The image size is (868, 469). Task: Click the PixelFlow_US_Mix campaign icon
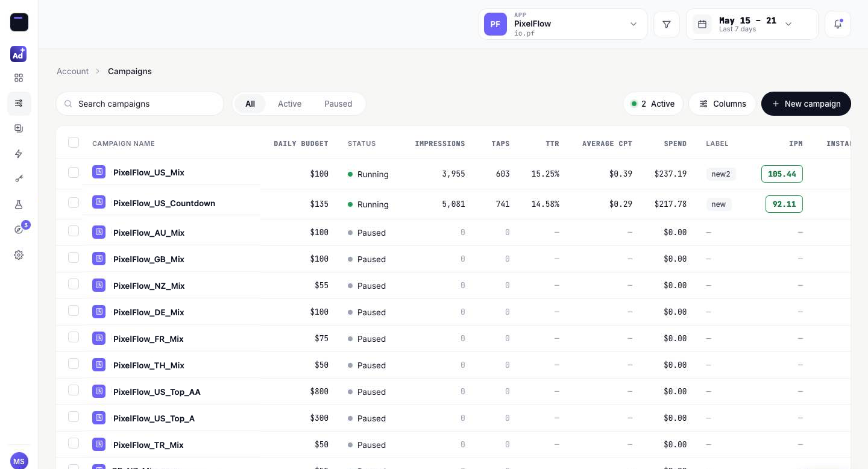click(x=99, y=172)
